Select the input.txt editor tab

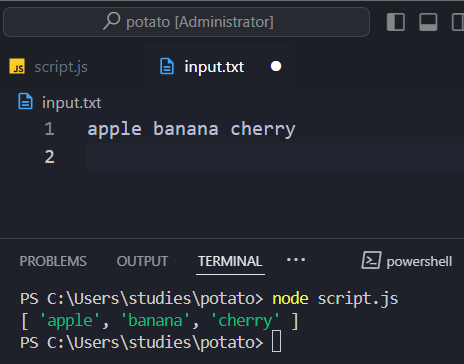pos(220,67)
